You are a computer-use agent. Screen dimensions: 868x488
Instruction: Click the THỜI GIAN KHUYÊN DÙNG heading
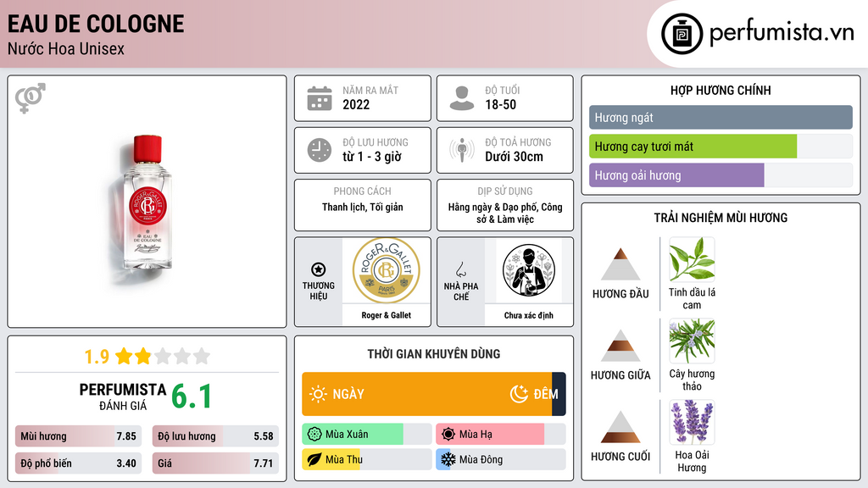pos(433,353)
